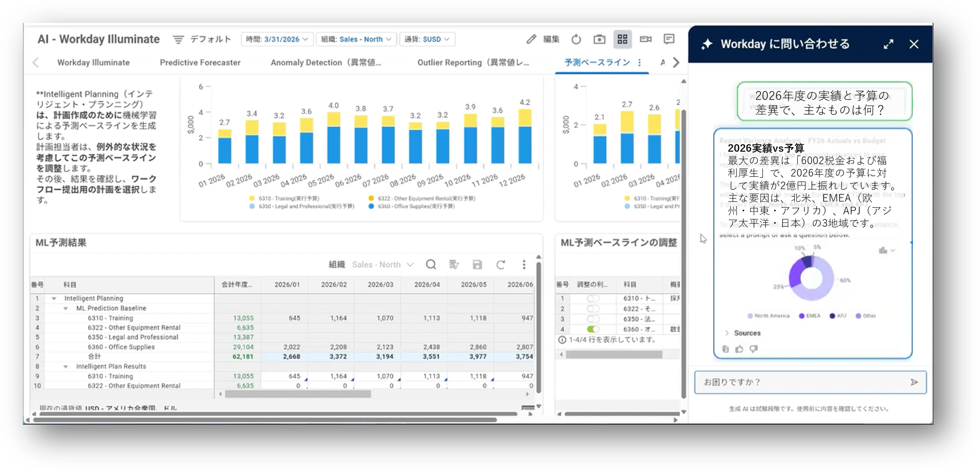
Task: Select the grid dashboard view icon
Action: click(x=622, y=39)
